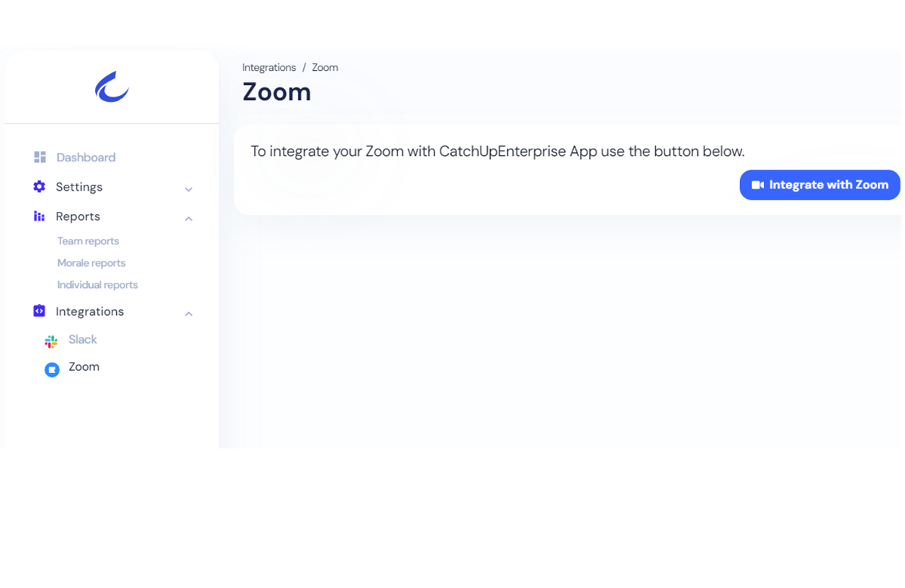Open Morale reports
The width and height of the screenshot is (905, 588).
(x=91, y=263)
